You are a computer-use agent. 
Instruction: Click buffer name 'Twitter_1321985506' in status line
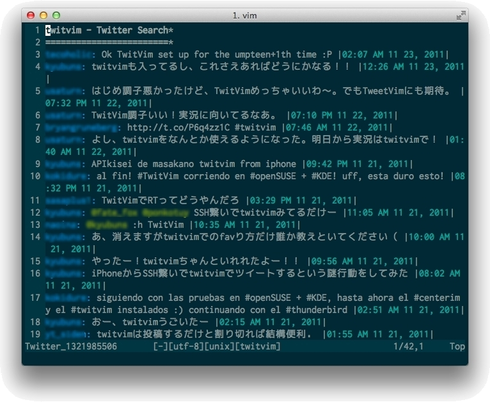coord(71,346)
